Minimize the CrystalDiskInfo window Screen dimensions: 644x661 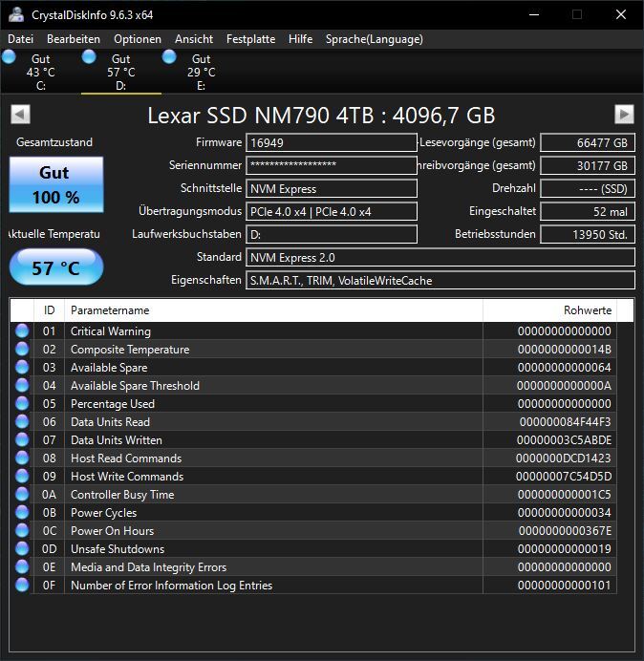534,14
